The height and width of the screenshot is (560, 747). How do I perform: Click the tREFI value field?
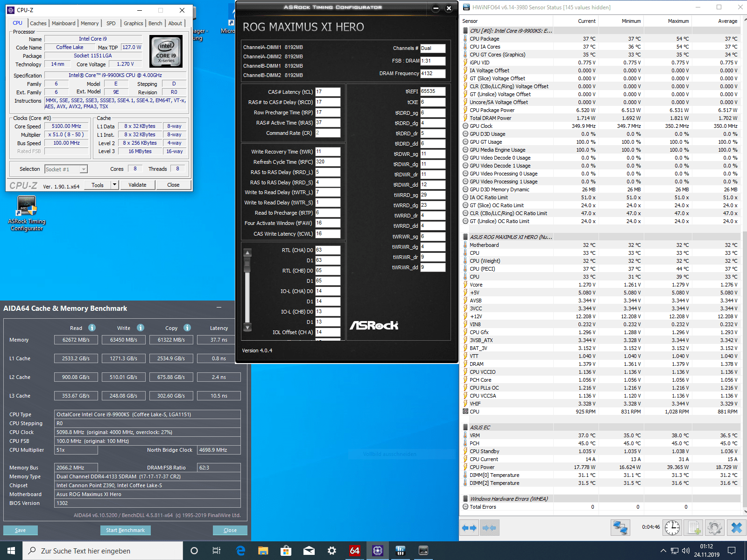[x=433, y=91]
